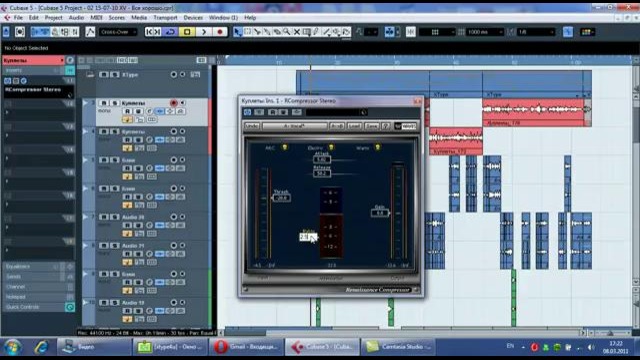Click Save in RCompressor plugin
The width and height of the screenshot is (640, 360).
coord(371,126)
